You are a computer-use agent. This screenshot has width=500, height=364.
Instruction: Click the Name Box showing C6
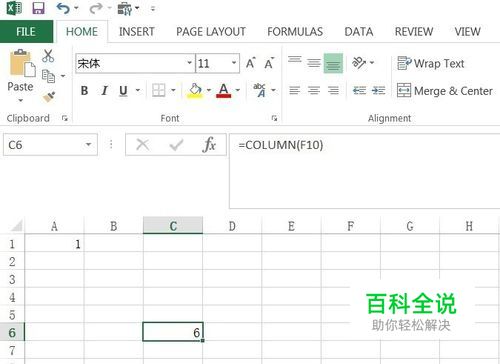50,145
